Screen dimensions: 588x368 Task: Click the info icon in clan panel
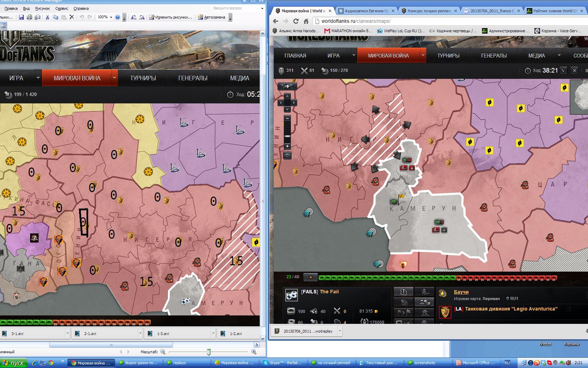[x=403, y=292]
